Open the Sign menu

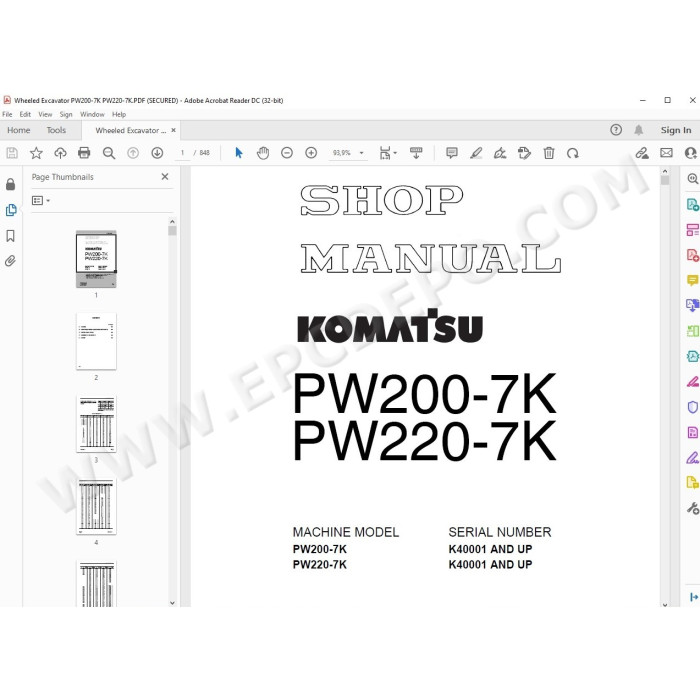66,114
